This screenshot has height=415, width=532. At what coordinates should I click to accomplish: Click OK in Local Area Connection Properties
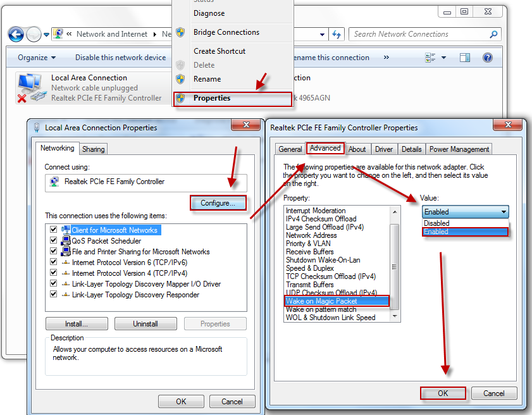(x=181, y=402)
